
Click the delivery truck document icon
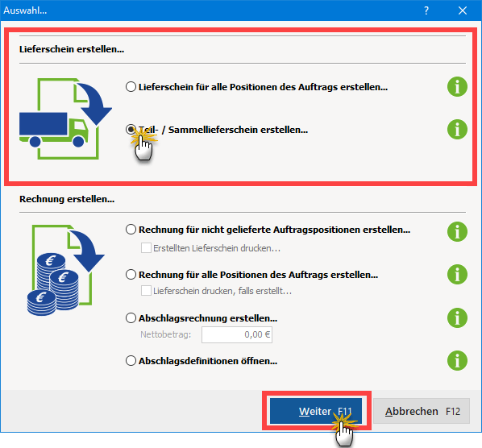65,118
